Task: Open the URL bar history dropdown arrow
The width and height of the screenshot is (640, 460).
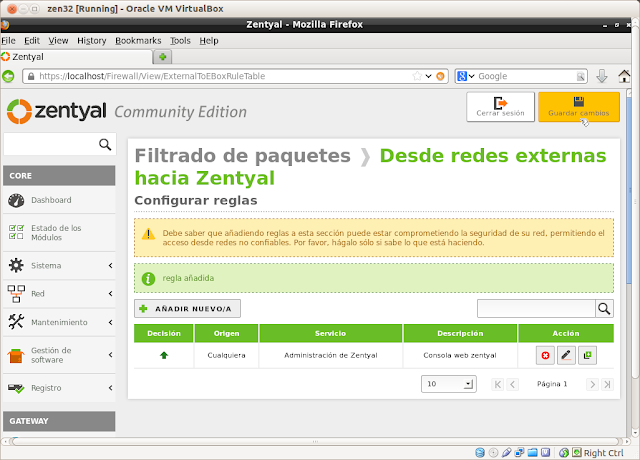Action: pyautogui.click(x=428, y=76)
